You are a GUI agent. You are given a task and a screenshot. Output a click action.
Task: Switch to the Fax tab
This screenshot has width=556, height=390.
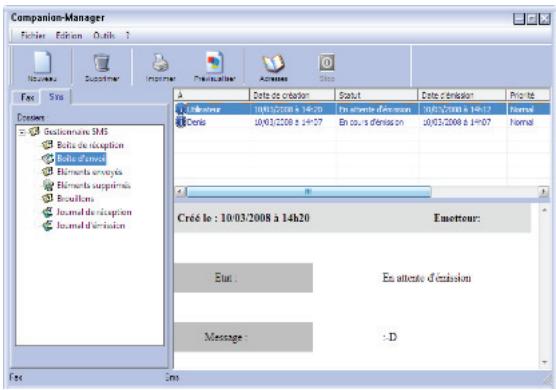coord(27,97)
